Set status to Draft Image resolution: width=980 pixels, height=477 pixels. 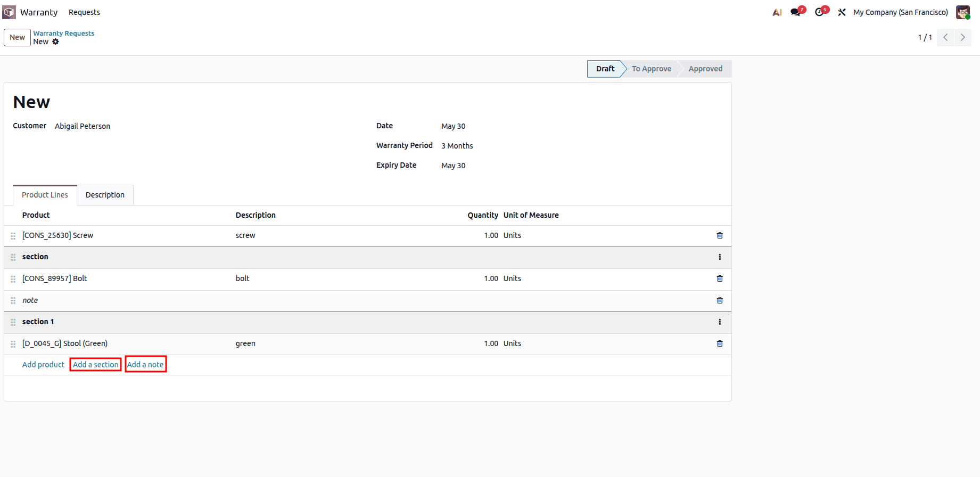pyautogui.click(x=605, y=69)
